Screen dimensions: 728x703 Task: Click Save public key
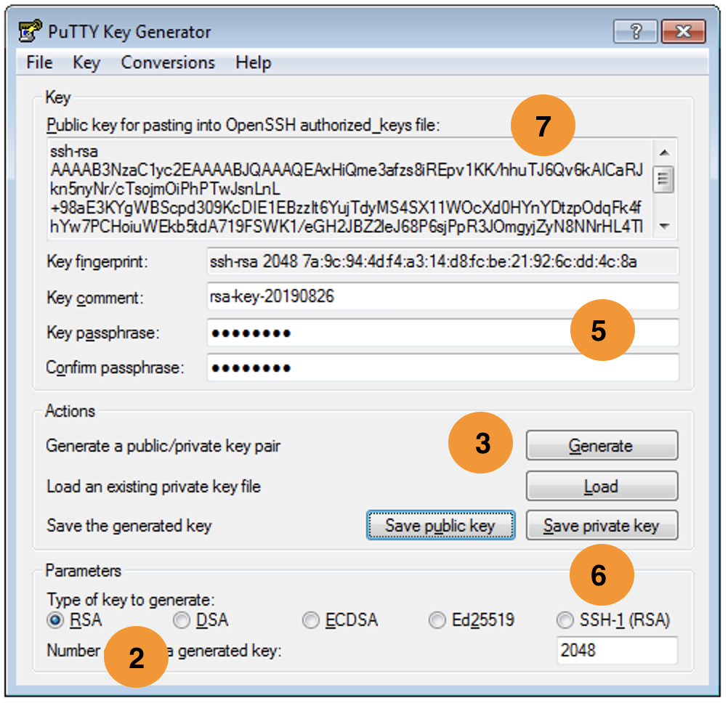click(x=440, y=525)
